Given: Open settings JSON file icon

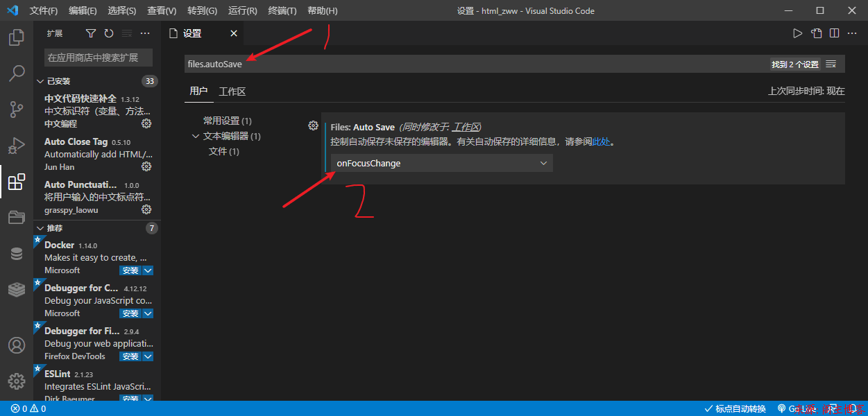Looking at the screenshot, I should tap(817, 33).
